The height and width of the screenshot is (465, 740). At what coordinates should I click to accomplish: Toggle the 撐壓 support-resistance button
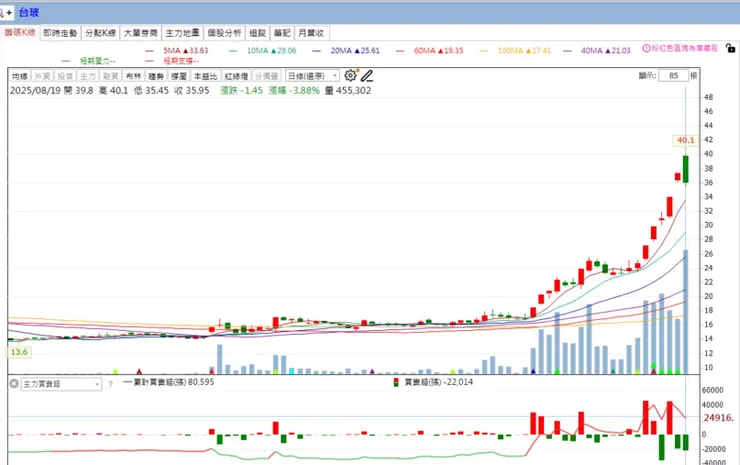[x=179, y=76]
